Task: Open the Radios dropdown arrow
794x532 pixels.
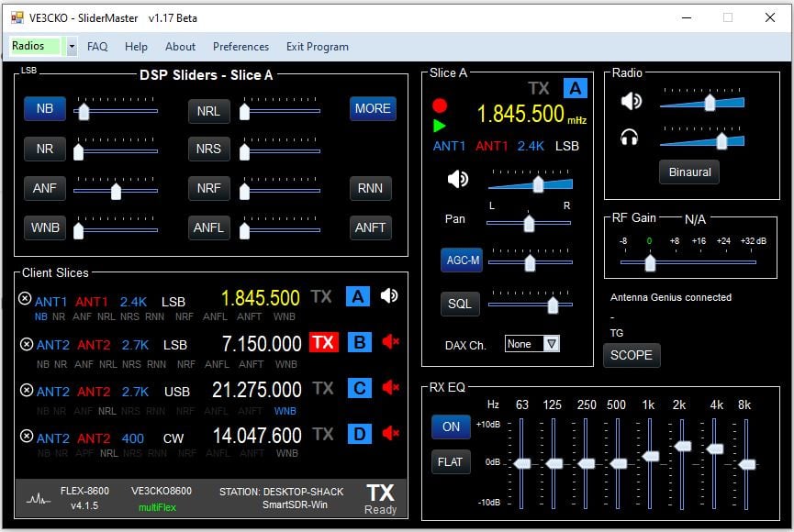Action: click(72, 47)
